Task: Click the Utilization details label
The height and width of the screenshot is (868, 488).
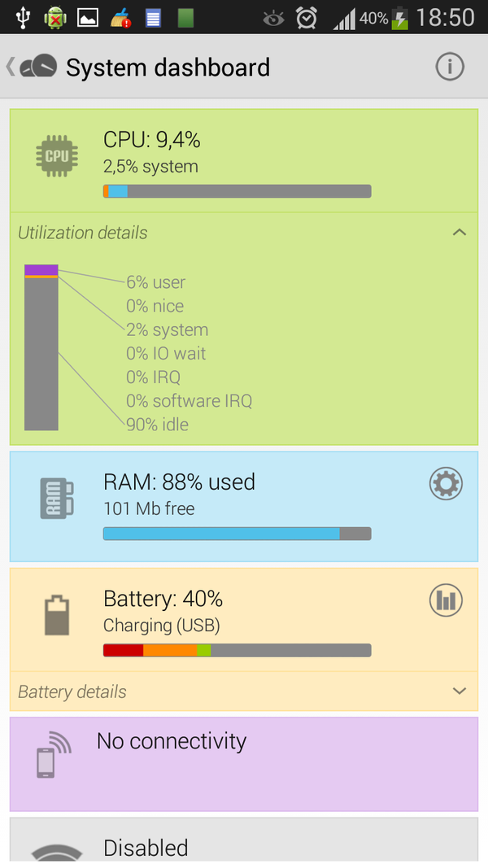Action: point(82,233)
